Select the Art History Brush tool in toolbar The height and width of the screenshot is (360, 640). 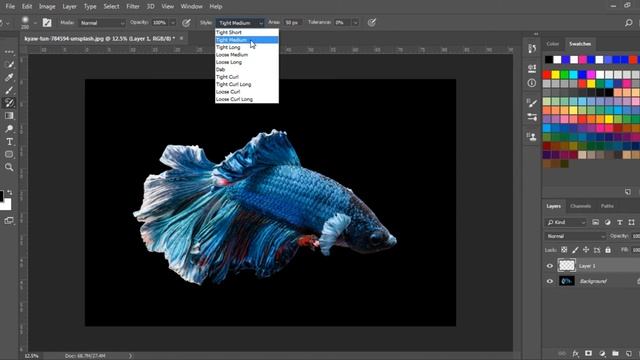click(9, 103)
